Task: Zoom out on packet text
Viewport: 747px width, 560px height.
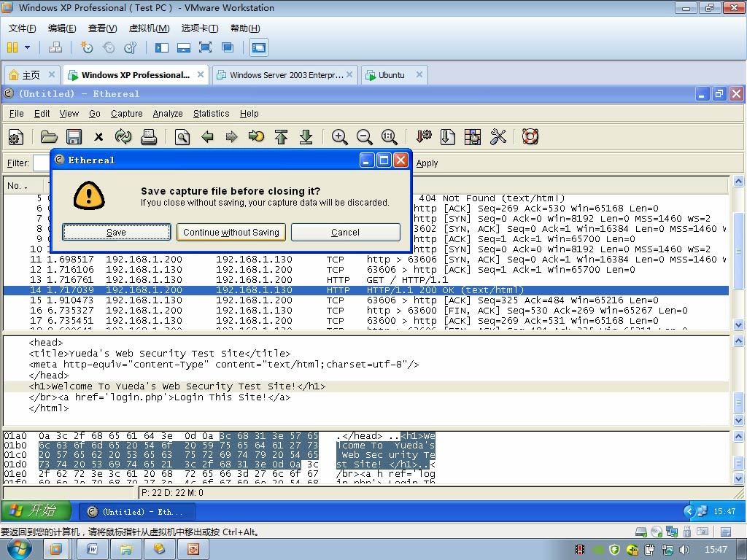Action: (365, 137)
